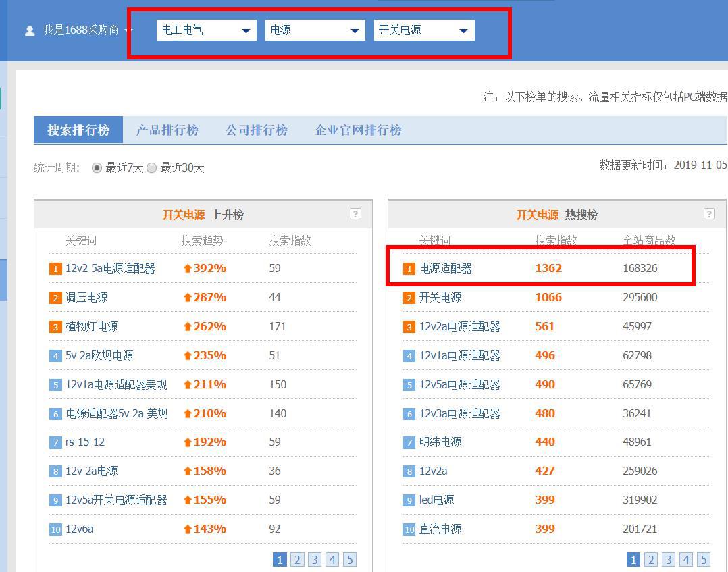Click rank 10 badge beside 直流电源
This screenshot has height=572, width=728.
[409, 529]
